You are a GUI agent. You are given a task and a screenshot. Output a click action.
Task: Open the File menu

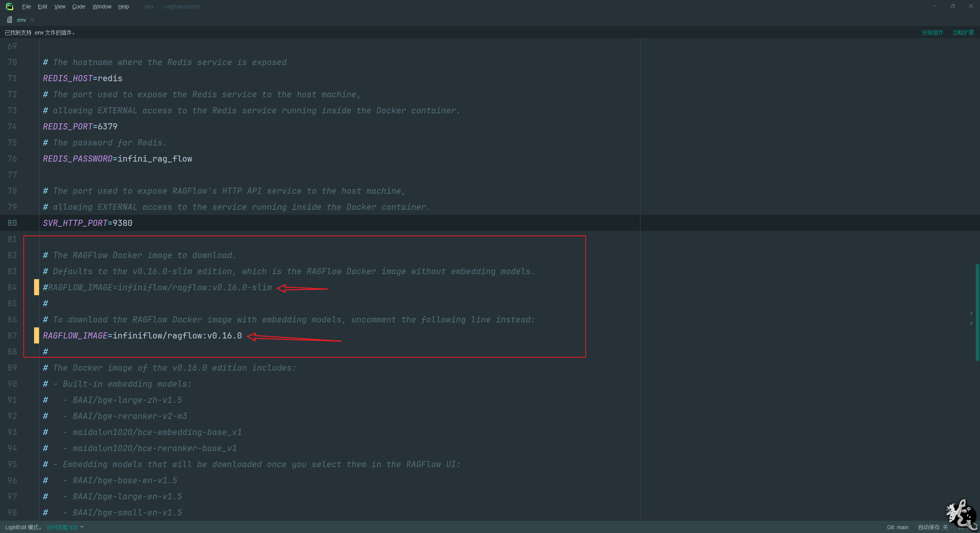[26, 7]
